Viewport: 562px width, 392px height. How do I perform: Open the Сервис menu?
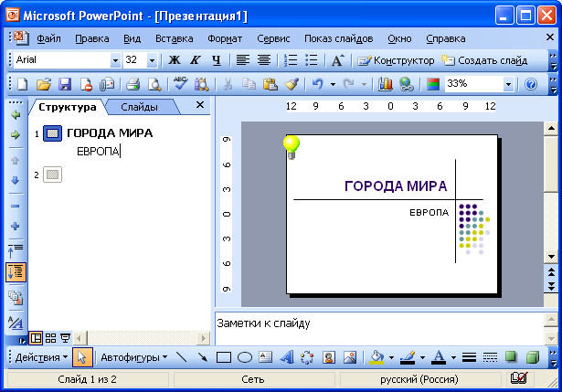(273, 38)
